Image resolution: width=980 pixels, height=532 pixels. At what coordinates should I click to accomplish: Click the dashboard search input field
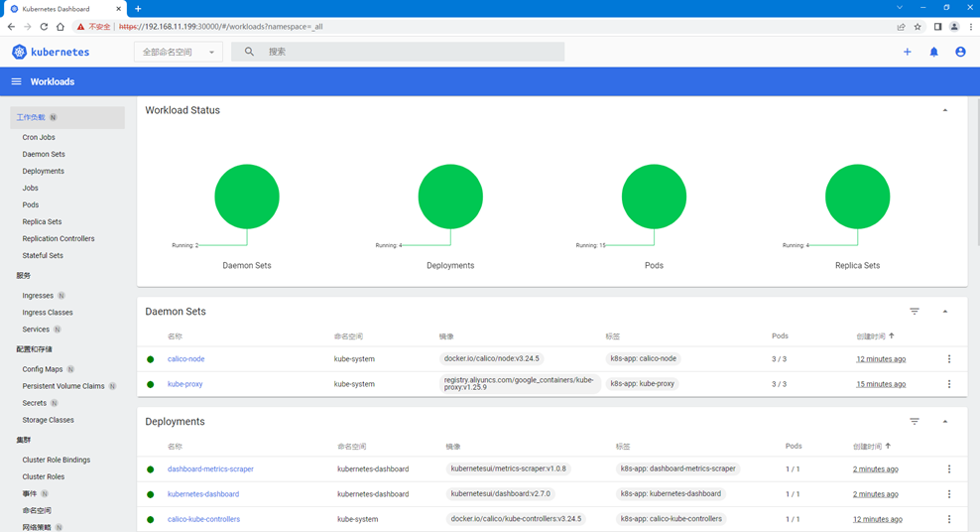click(x=398, y=52)
